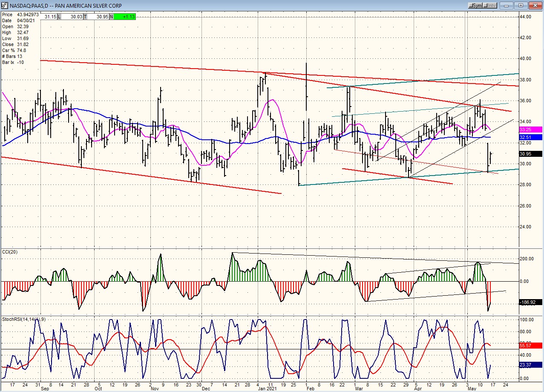Viewport: 544px width, 392px height.
Task: Click the Price readout 43.942973
Action: point(28,14)
